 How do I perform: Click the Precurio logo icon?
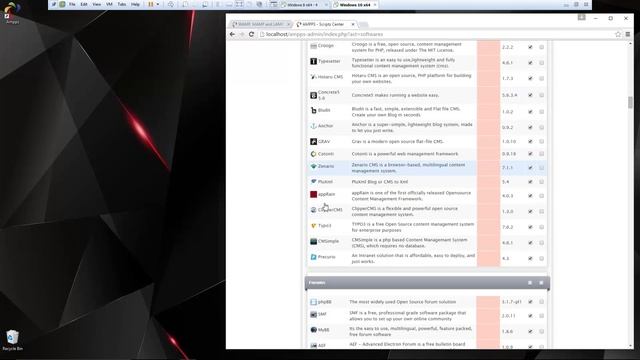click(x=313, y=257)
